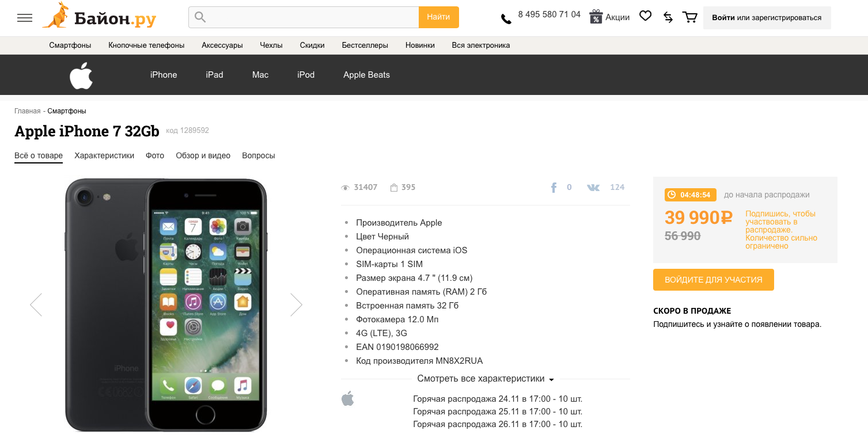Image resolution: width=868 pixels, height=438 pixels.
Task: Click Смартфоны breadcrumb link
Action: click(x=67, y=111)
